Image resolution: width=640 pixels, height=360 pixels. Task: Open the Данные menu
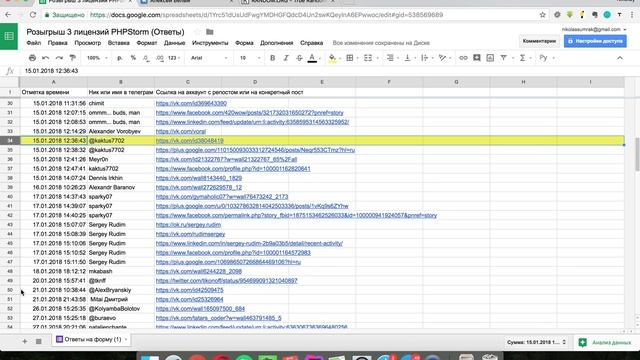pos(174,43)
